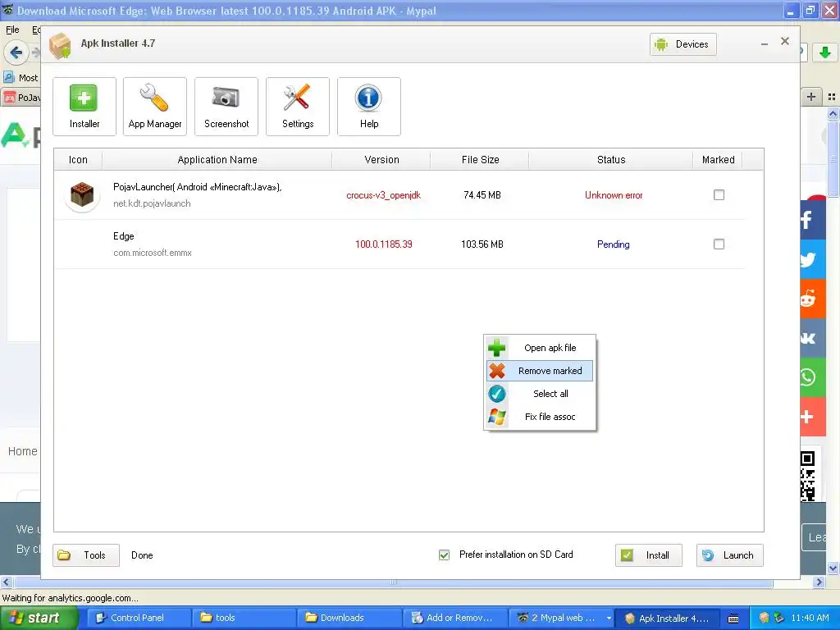This screenshot has height=630, width=840.
Task: Close the Apk Installer window
Action: coord(785,41)
